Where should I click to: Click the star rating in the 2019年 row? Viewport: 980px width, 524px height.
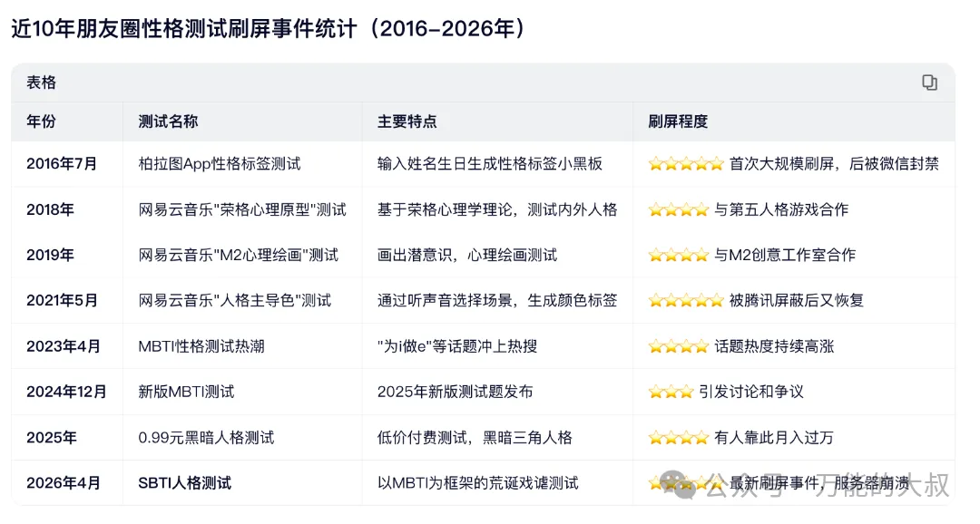click(678, 255)
